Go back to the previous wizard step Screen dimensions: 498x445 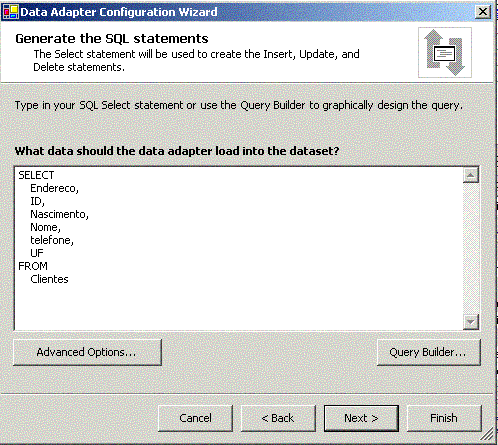click(x=278, y=418)
